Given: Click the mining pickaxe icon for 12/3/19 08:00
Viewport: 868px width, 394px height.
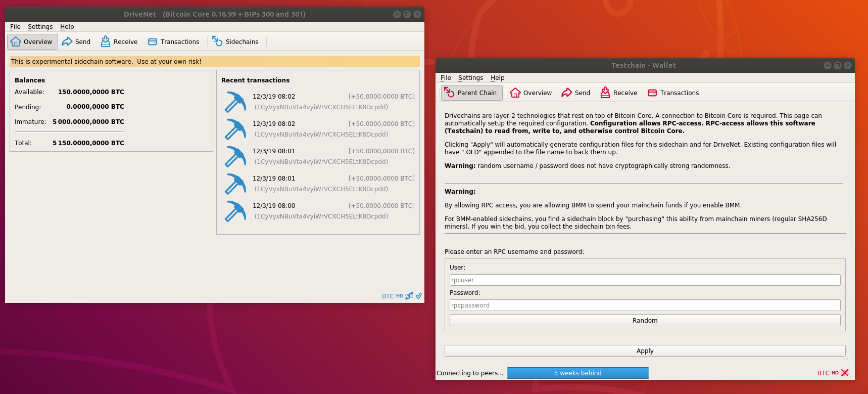Looking at the screenshot, I should pos(235,211).
